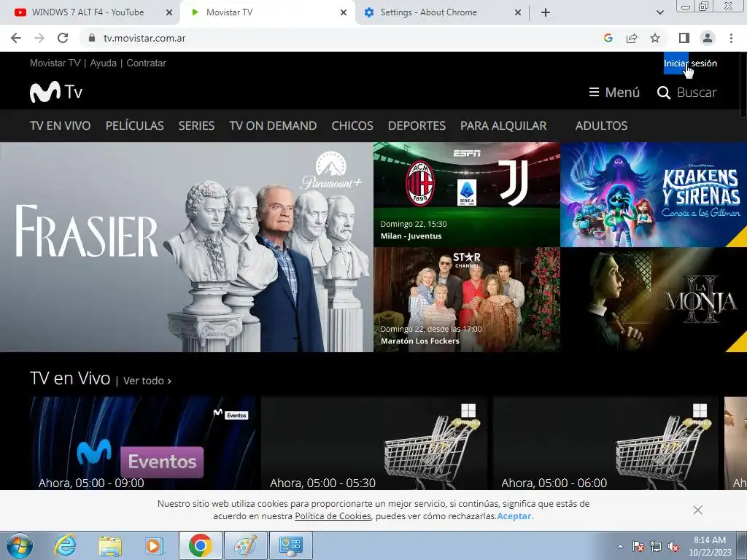Select PELÍCULAS menu item
Viewport: 747px width, 560px height.
(x=135, y=125)
